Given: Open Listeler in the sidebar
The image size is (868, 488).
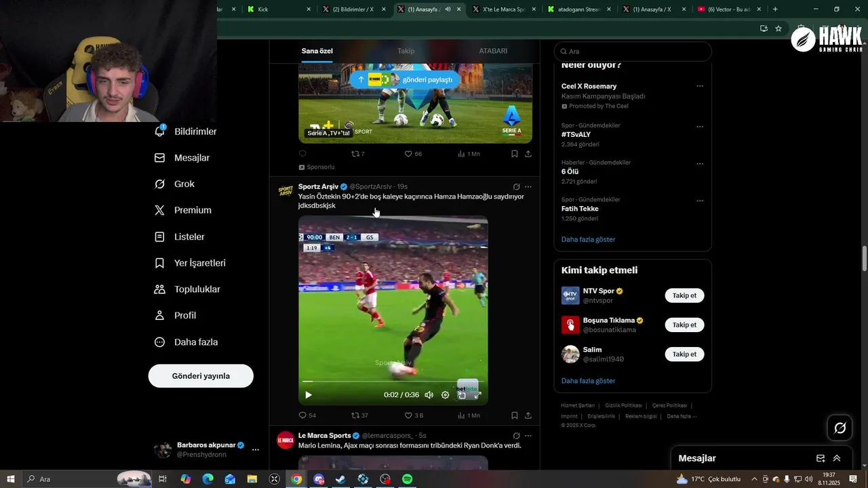Looking at the screenshot, I should [179, 237].
